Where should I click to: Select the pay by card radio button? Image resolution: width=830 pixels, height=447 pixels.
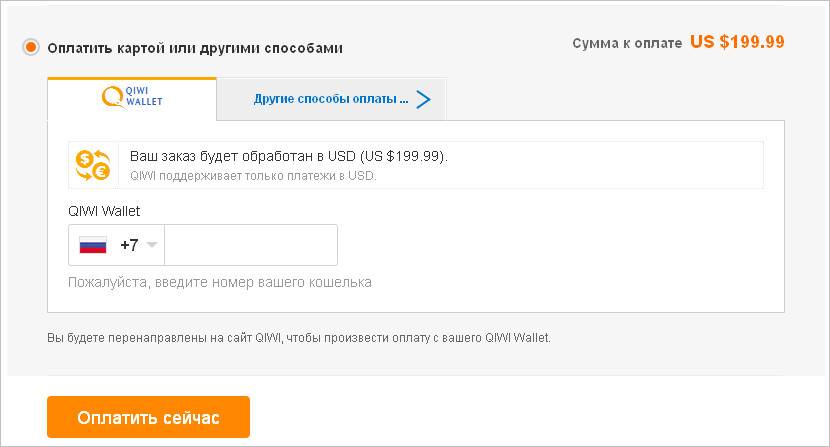[x=30, y=47]
